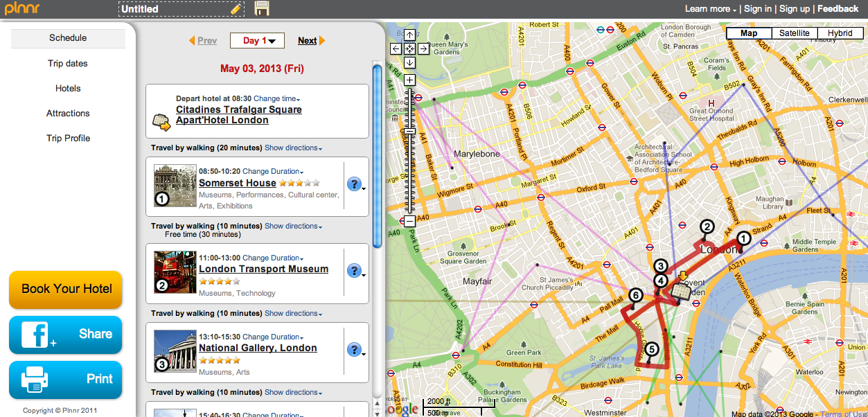The width and height of the screenshot is (868, 417).
Task: Zoom in with the map plus button
Action: 409,80
